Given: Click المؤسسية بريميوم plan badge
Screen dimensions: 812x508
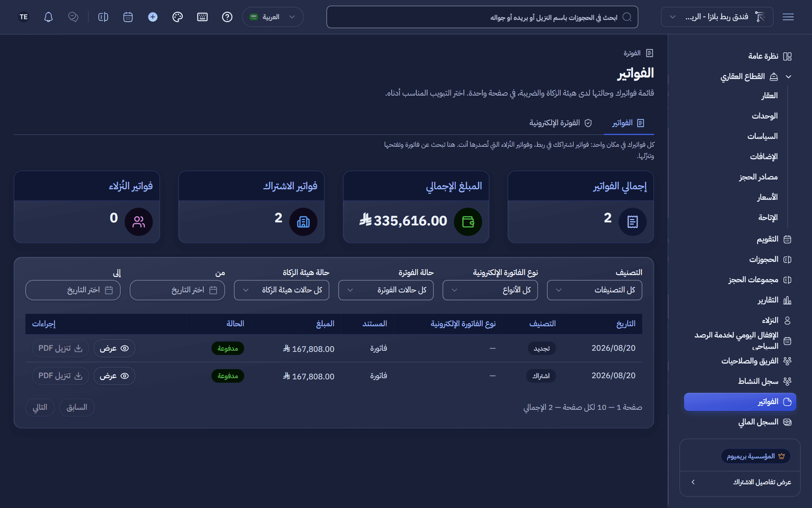Looking at the screenshot, I should coord(756,456).
